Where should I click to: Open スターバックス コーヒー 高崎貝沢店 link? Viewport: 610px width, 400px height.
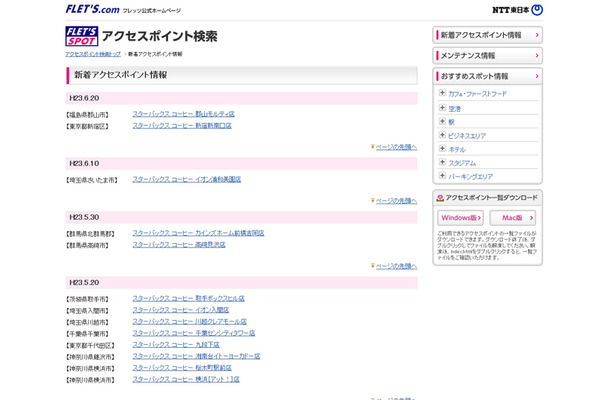click(179, 245)
